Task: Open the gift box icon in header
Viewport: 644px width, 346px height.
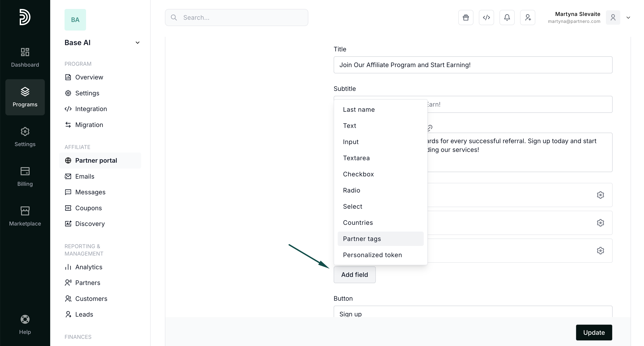Action: pos(465,18)
